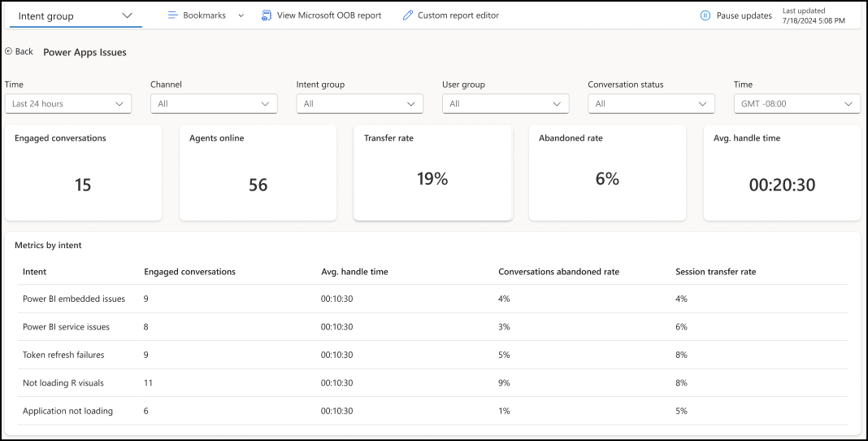Image resolution: width=868 pixels, height=441 pixels.
Task: Select the Not loading R visuals row
Action: pos(63,383)
